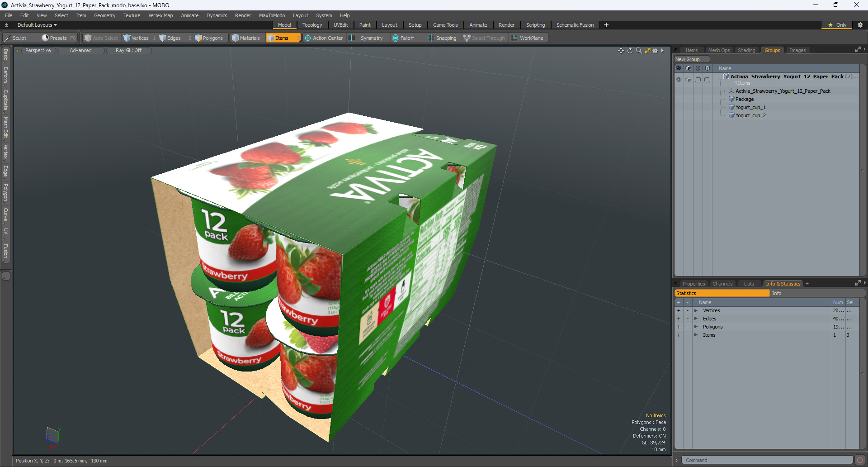Expand the Items statistics row
Image resolution: width=868 pixels, height=467 pixels.
(696, 335)
